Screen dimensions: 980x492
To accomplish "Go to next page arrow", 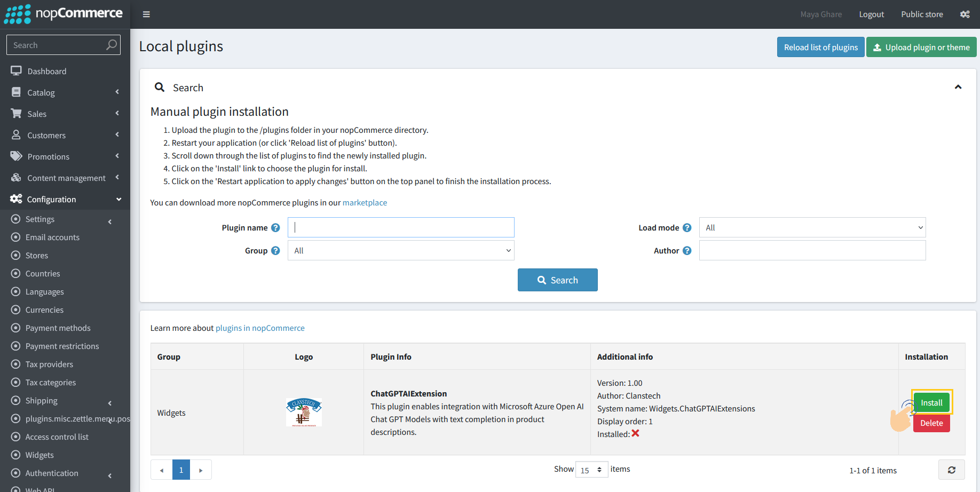I will [201, 470].
